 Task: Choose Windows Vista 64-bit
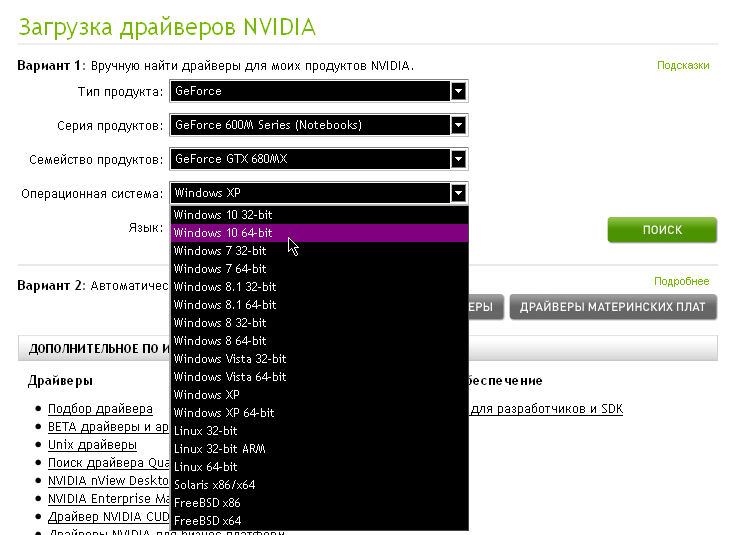[319, 377]
